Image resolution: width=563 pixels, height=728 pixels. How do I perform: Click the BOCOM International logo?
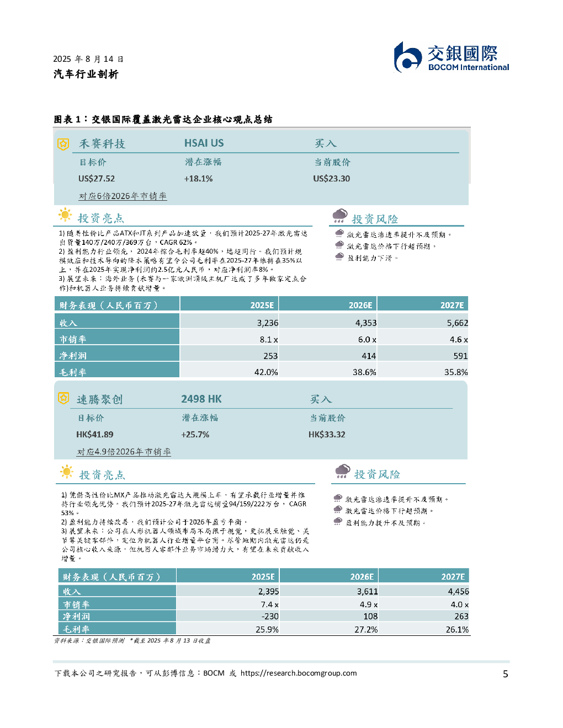point(452,57)
